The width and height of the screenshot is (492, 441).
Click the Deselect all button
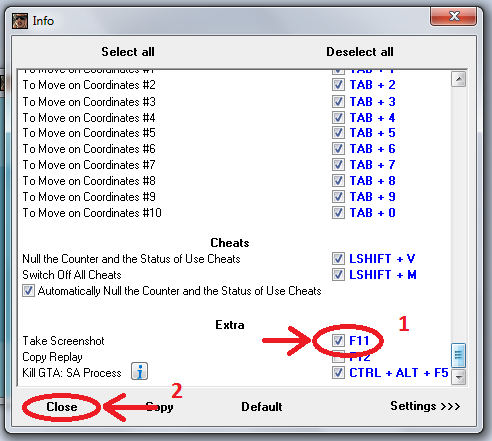(x=360, y=52)
